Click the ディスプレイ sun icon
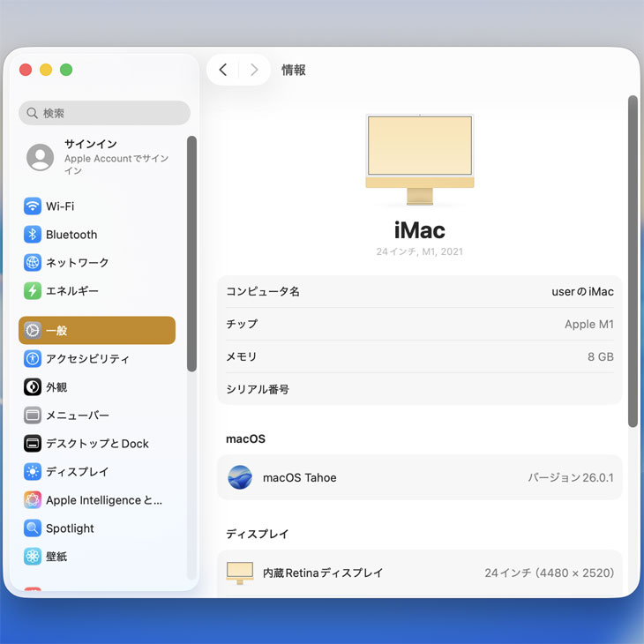The height and width of the screenshot is (644, 644). 33,472
